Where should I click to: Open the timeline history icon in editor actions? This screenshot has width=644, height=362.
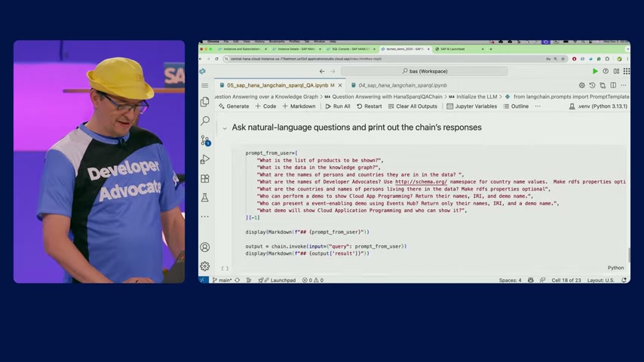point(592,85)
